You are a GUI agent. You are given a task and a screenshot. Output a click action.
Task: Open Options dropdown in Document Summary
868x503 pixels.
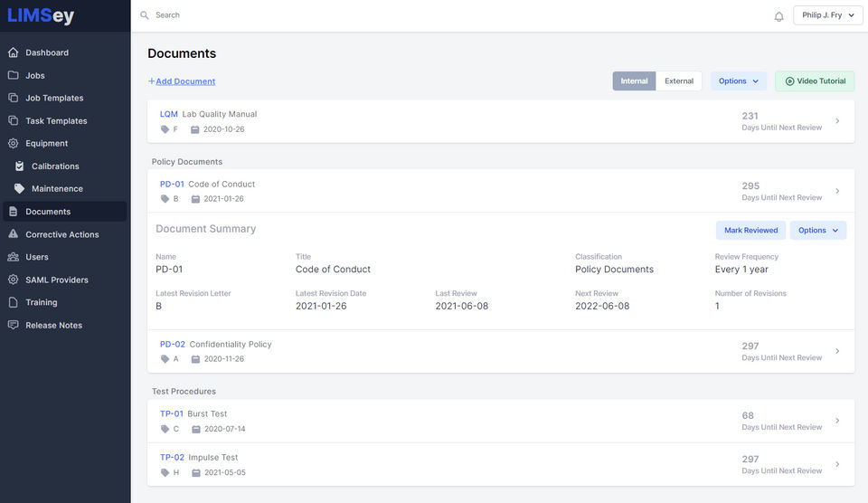(817, 231)
